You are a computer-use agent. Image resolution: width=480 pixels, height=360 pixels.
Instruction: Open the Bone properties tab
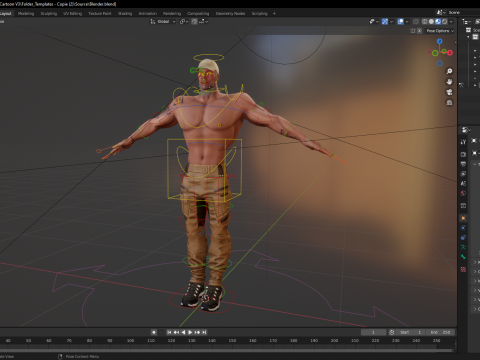pyautogui.click(x=463, y=257)
